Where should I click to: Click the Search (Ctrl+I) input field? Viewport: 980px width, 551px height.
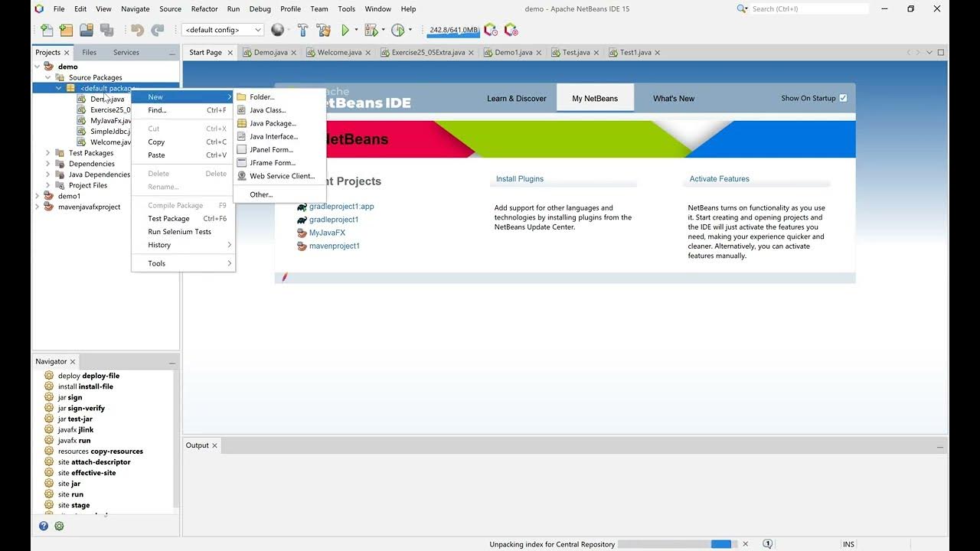tap(809, 8)
